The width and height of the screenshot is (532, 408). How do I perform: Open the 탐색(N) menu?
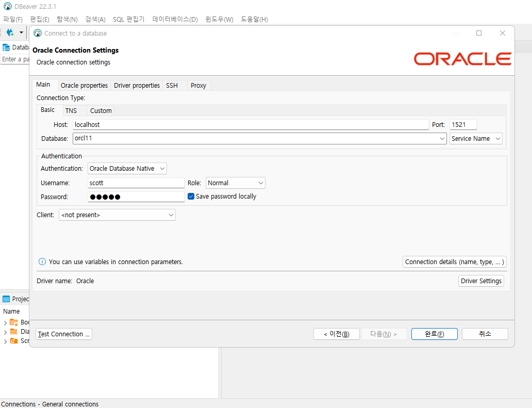point(67,20)
